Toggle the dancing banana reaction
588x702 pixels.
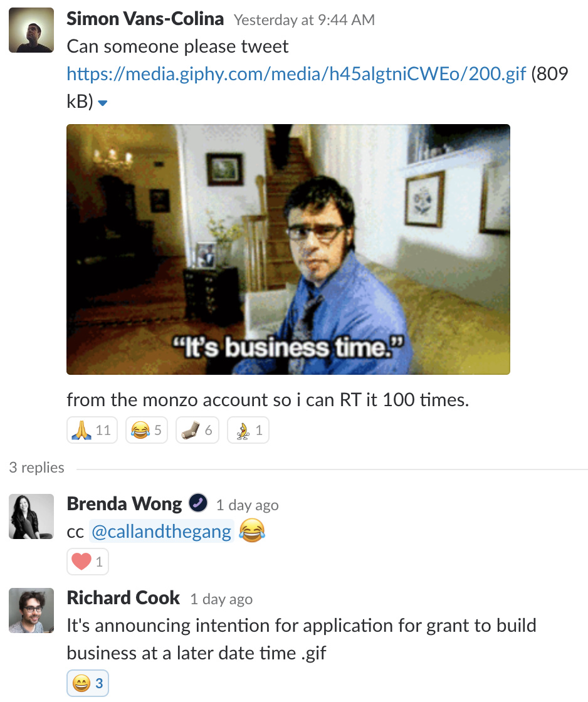248,430
